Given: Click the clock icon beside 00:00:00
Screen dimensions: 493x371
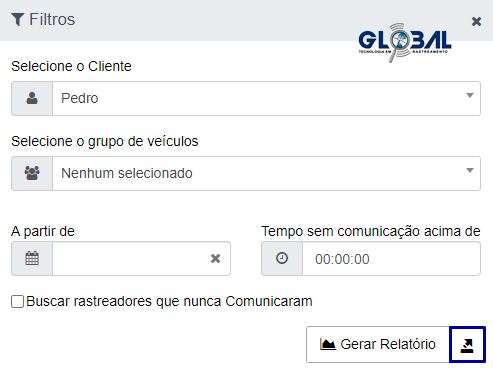Looking at the screenshot, I should [282, 258].
